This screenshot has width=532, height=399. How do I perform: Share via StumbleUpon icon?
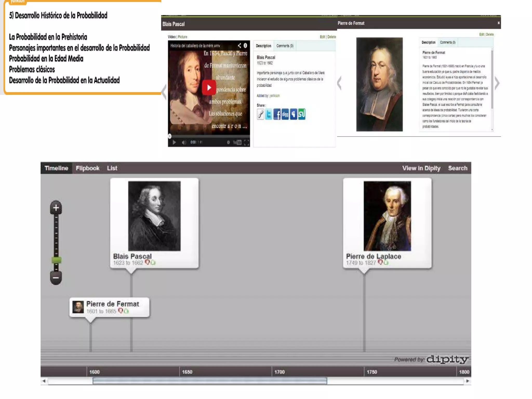coord(302,114)
